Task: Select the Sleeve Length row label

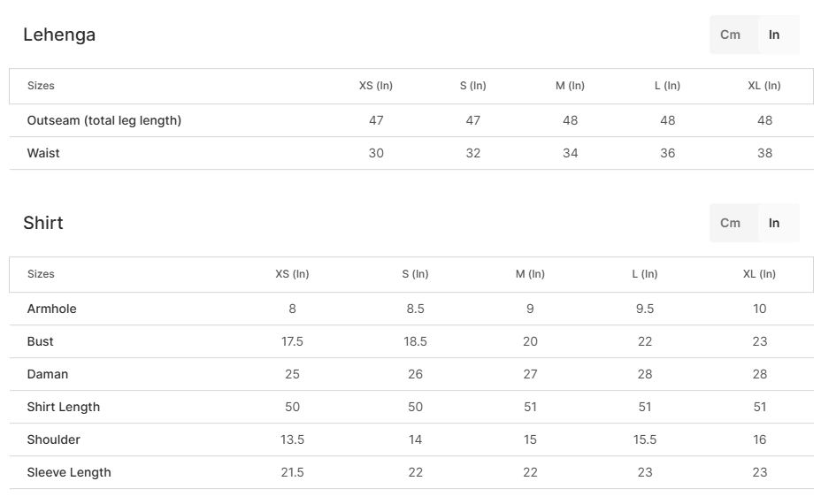Action: point(69,472)
